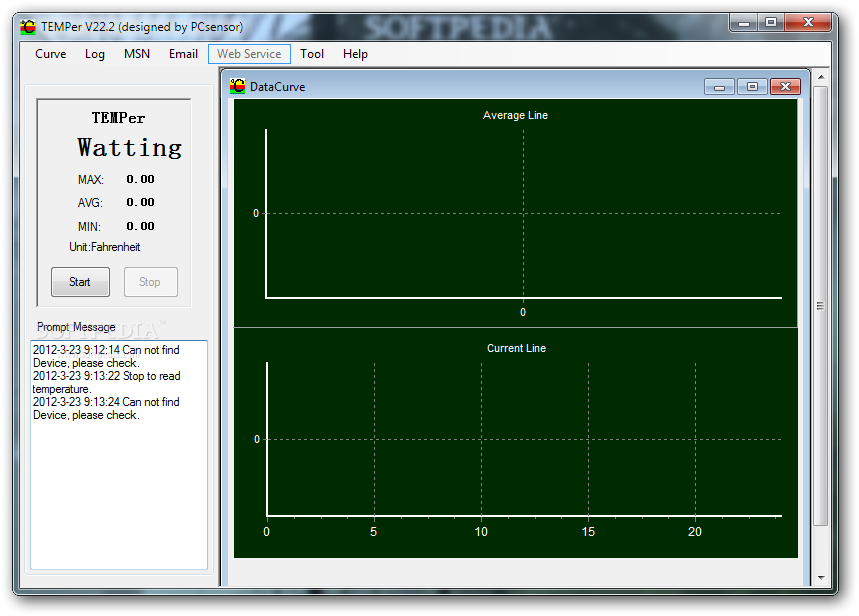
Task: Click the x-axis label 20 on Current Line
Action: click(695, 532)
